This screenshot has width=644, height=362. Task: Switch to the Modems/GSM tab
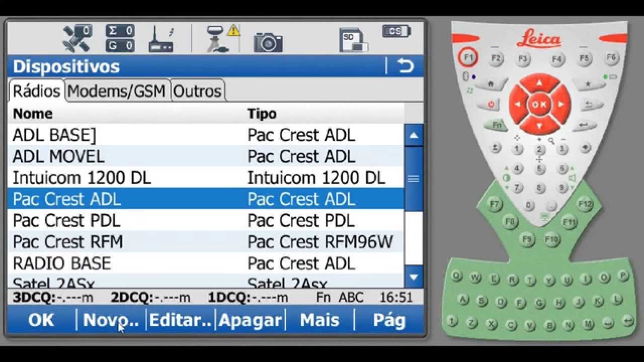click(117, 91)
